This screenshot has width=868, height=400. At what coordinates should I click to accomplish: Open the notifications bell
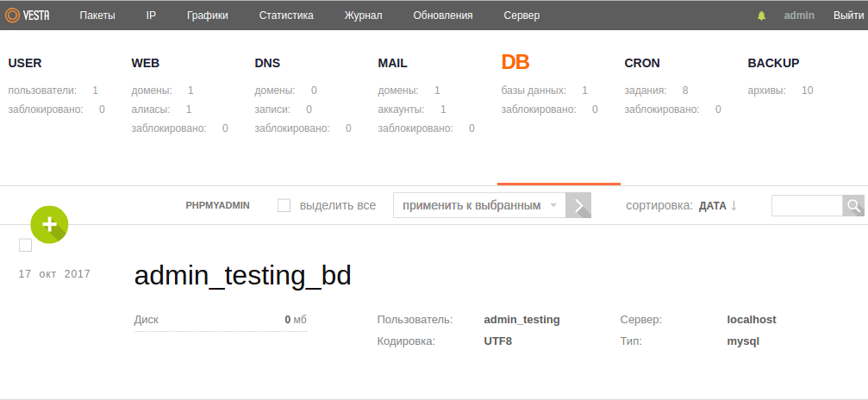pyautogui.click(x=761, y=16)
